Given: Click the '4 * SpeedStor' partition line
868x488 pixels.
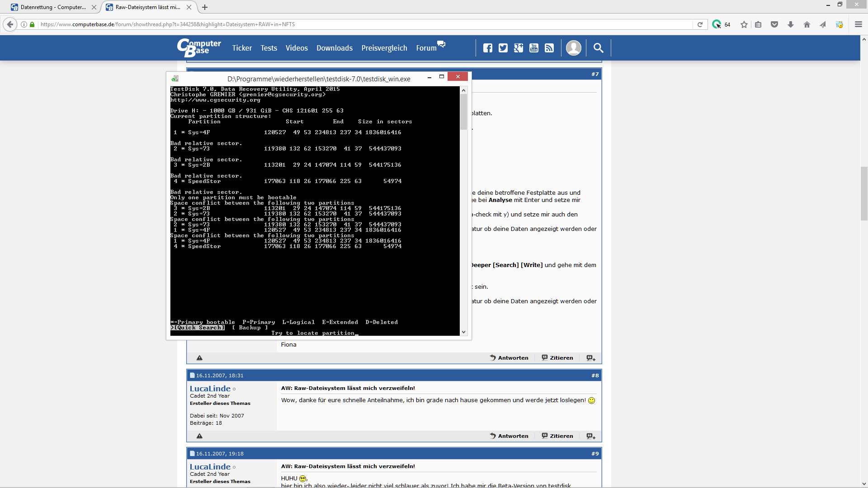Looking at the screenshot, I should (288, 181).
